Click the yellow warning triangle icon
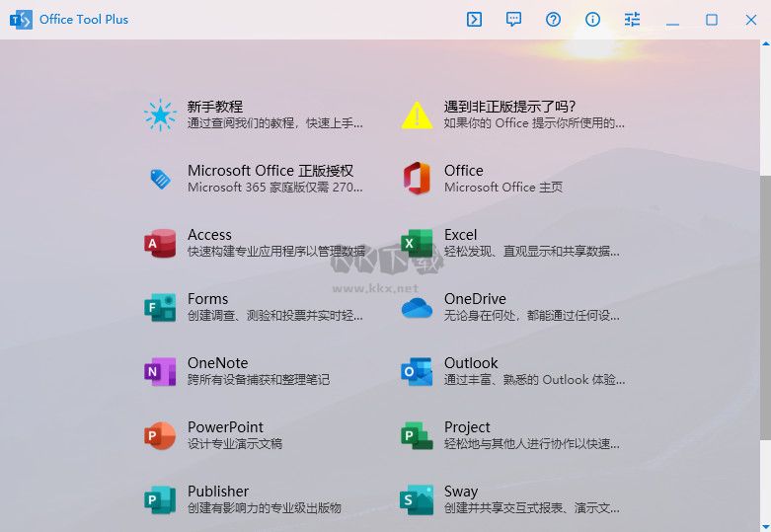 point(417,115)
